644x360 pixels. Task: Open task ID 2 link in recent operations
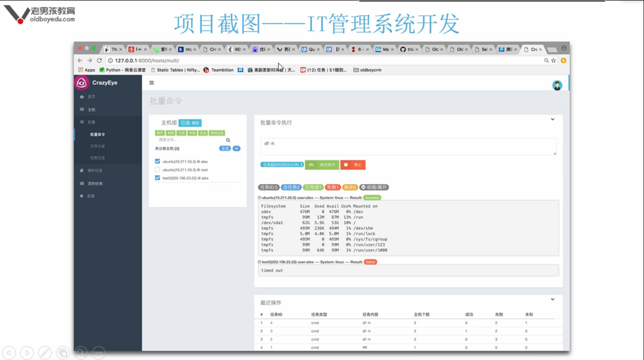(x=271, y=339)
